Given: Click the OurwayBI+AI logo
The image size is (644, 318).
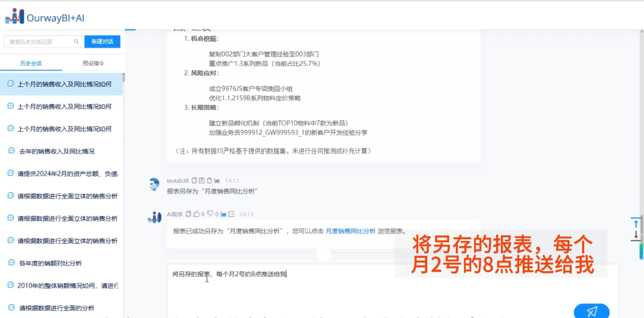Looking at the screenshot, I should (x=45, y=17).
